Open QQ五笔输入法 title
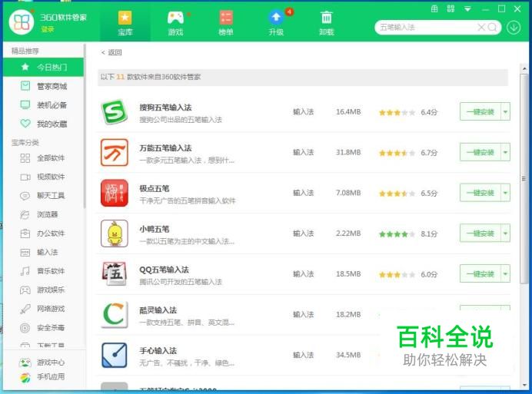 tap(165, 270)
